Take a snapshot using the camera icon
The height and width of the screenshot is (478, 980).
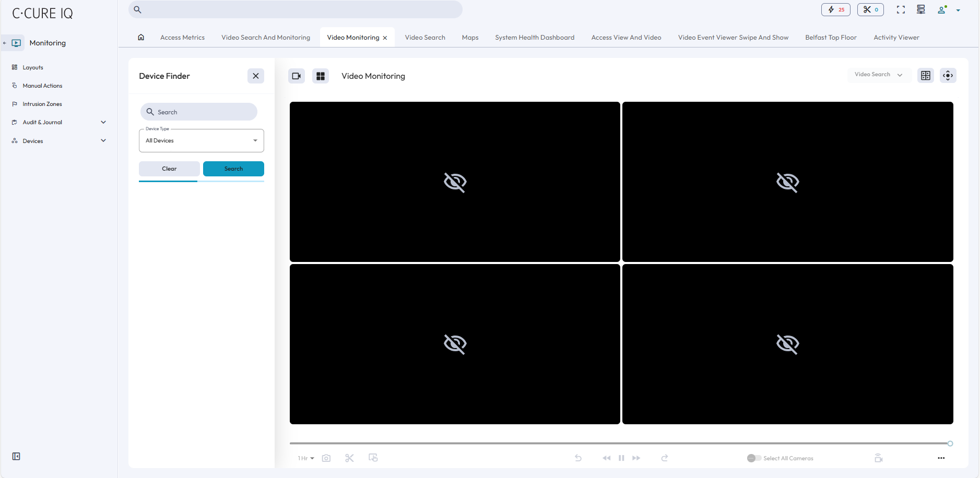click(326, 458)
